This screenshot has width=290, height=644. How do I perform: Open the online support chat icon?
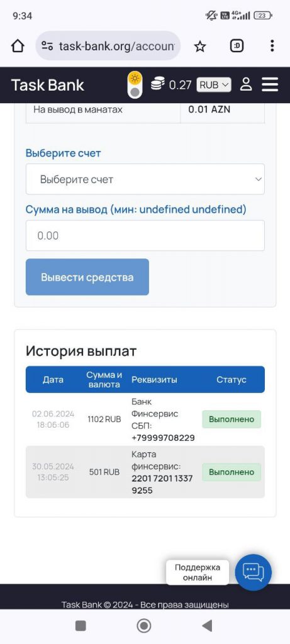click(x=253, y=572)
